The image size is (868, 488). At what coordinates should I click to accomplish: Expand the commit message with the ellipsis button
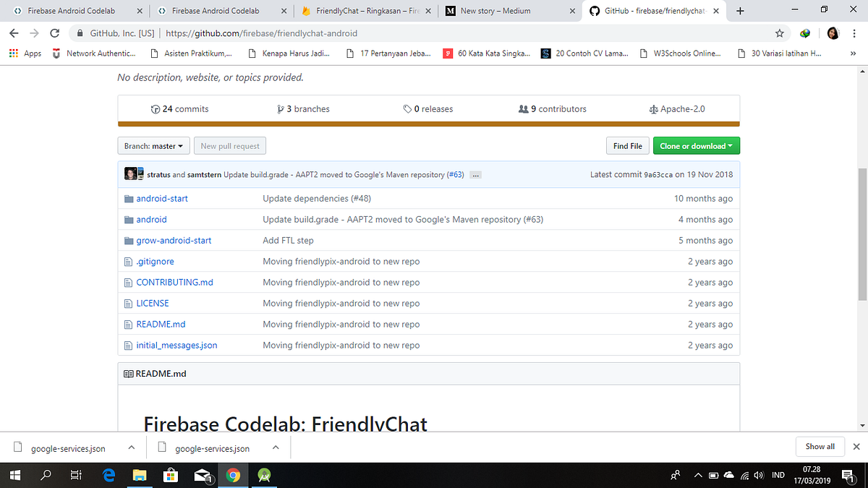click(475, 174)
